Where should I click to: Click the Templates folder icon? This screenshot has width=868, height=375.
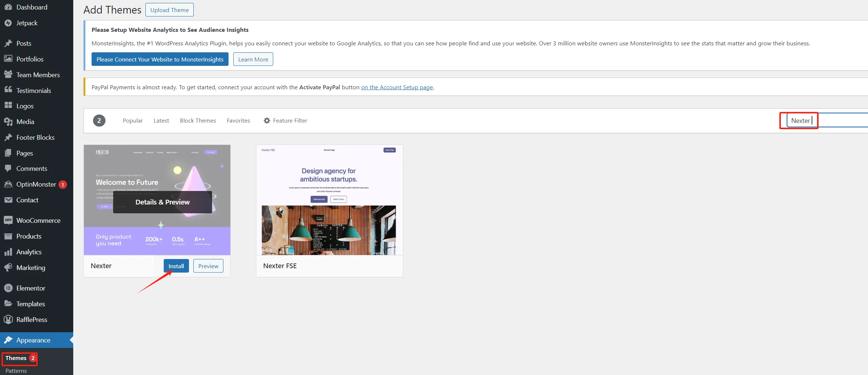[8, 304]
